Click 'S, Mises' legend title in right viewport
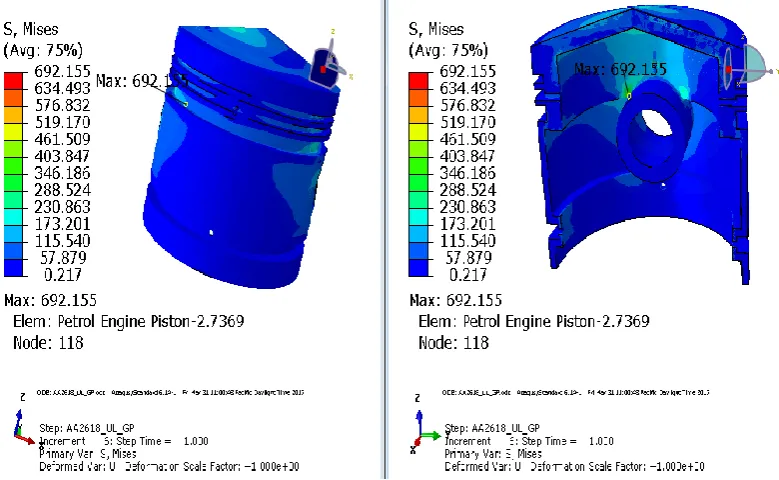The height and width of the screenshot is (480, 779). [436, 29]
